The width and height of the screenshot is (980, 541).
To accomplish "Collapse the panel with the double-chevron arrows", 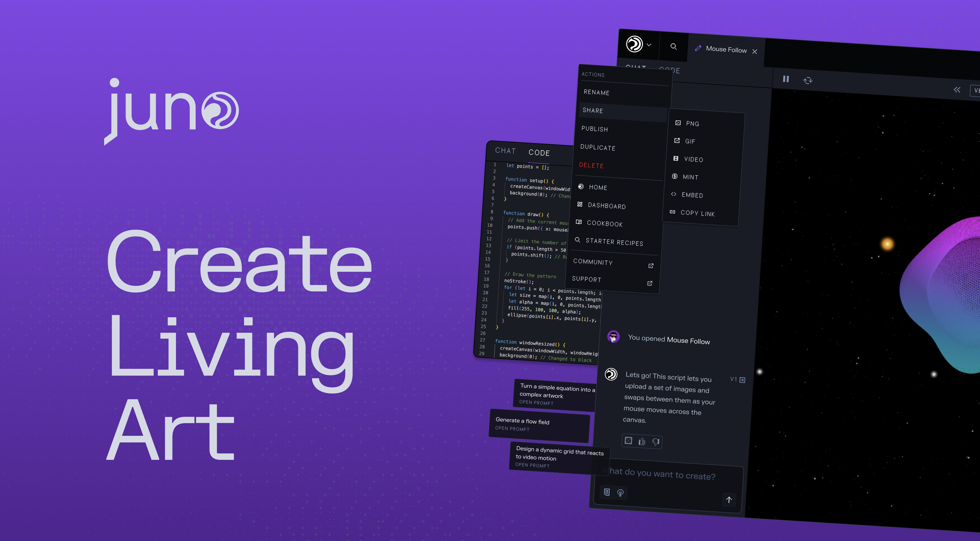I will point(957,90).
